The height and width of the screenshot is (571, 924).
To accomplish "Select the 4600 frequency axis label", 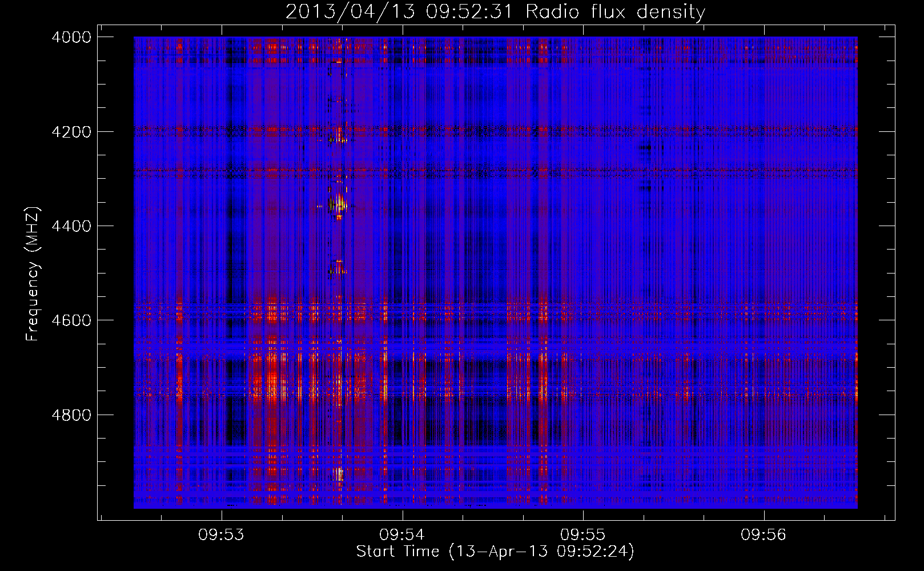I will 71,320.
